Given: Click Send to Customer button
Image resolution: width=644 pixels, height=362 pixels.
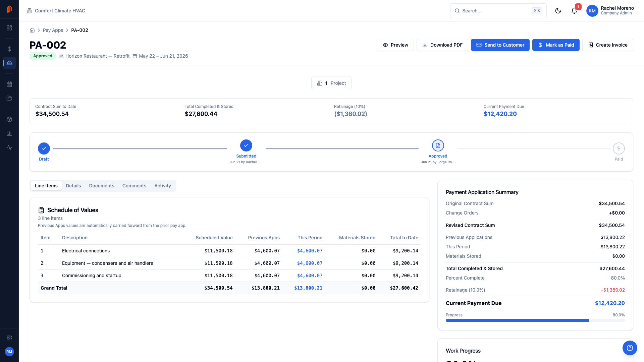Looking at the screenshot, I should 500,45.
